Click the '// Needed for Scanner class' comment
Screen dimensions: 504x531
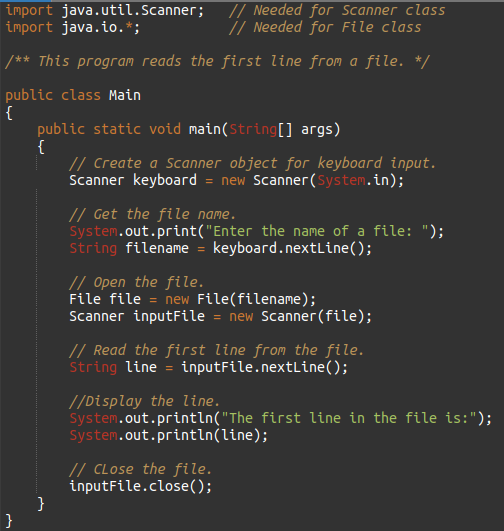[337, 10]
